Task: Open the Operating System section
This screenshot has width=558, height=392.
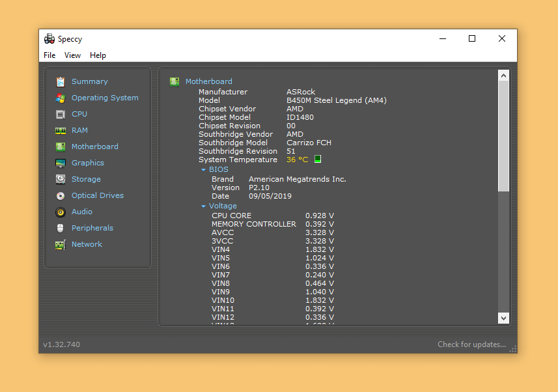Action: (x=105, y=98)
